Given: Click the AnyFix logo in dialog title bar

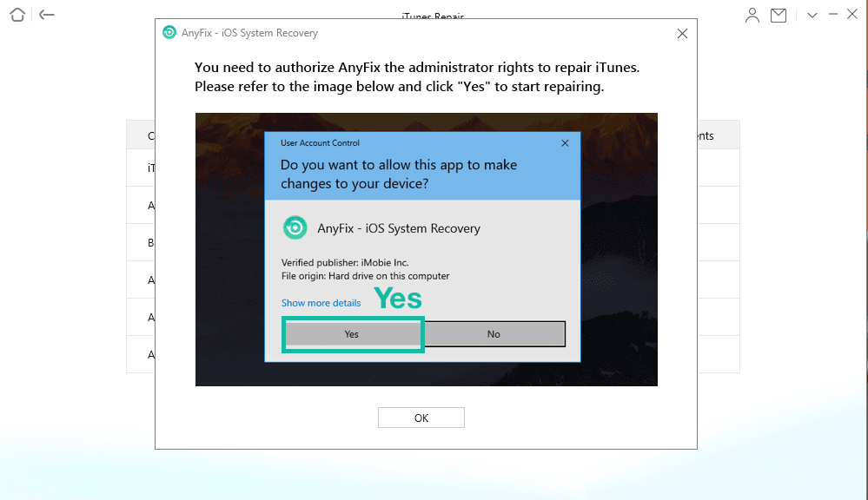Looking at the screenshot, I should coord(169,33).
